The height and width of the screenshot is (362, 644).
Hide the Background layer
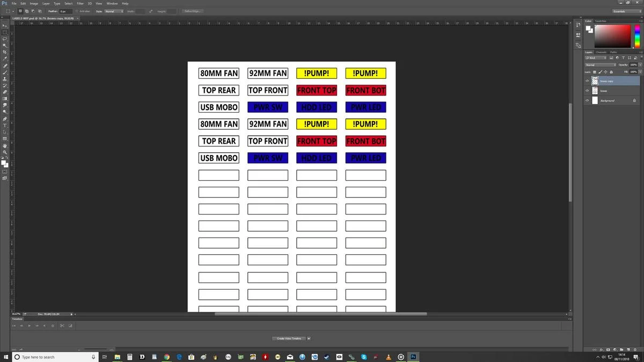(587, 100)
